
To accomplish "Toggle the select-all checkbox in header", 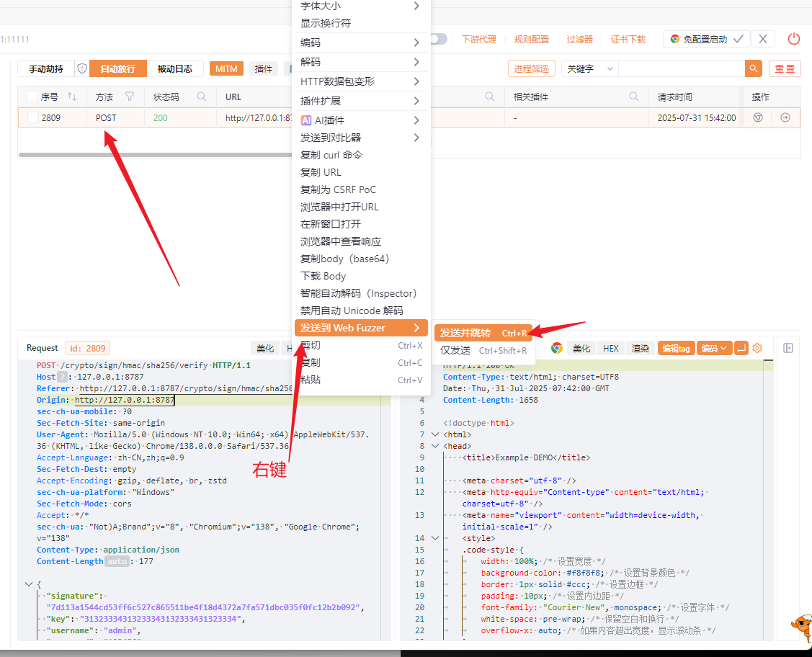I will click(32, 97).
